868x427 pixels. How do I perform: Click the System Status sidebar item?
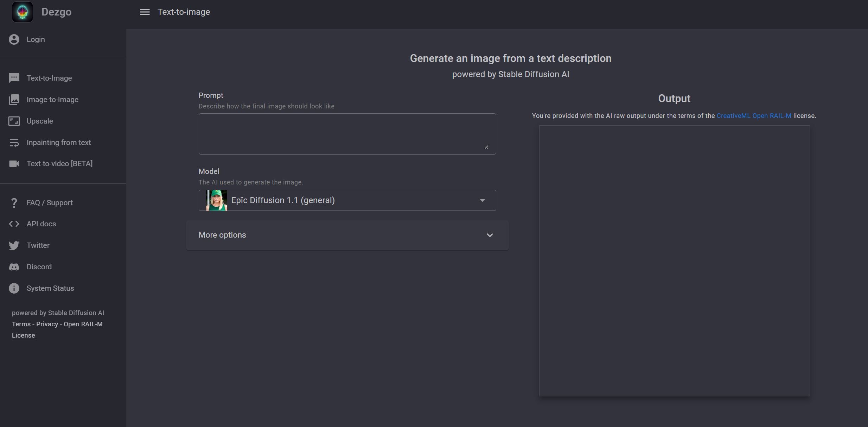[50, 289]
